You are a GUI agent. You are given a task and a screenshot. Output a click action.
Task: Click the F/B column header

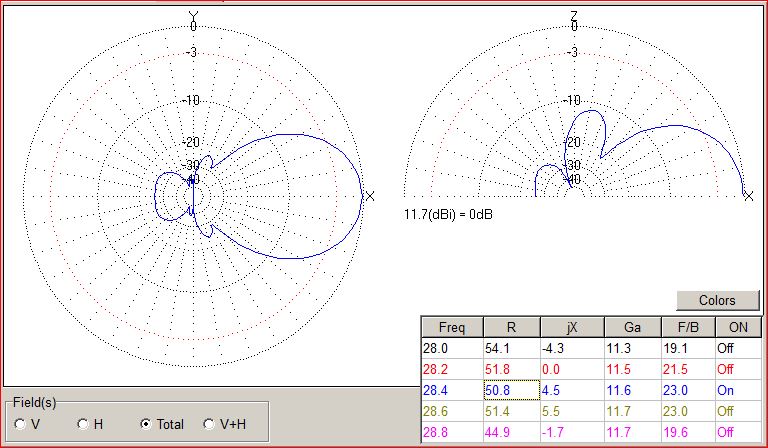(x=688, y=327)
